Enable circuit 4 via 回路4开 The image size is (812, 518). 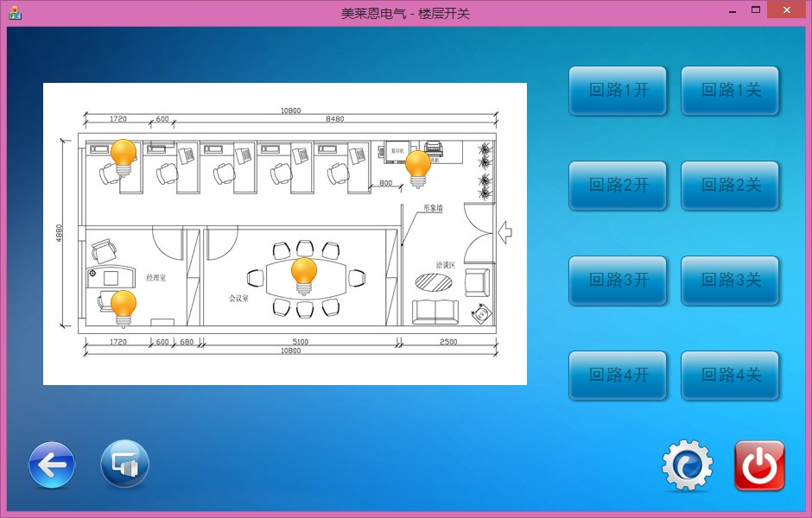point(618,376)
